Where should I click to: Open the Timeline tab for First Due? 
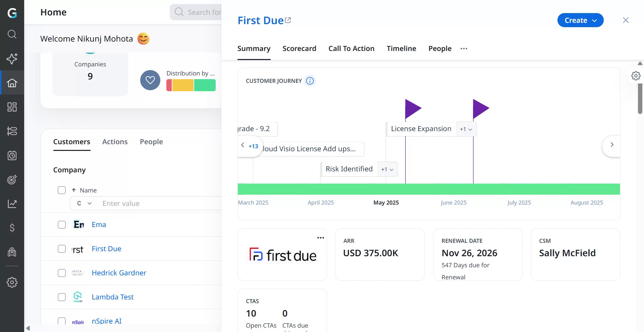pyautogui.click(x=401, y=48)
